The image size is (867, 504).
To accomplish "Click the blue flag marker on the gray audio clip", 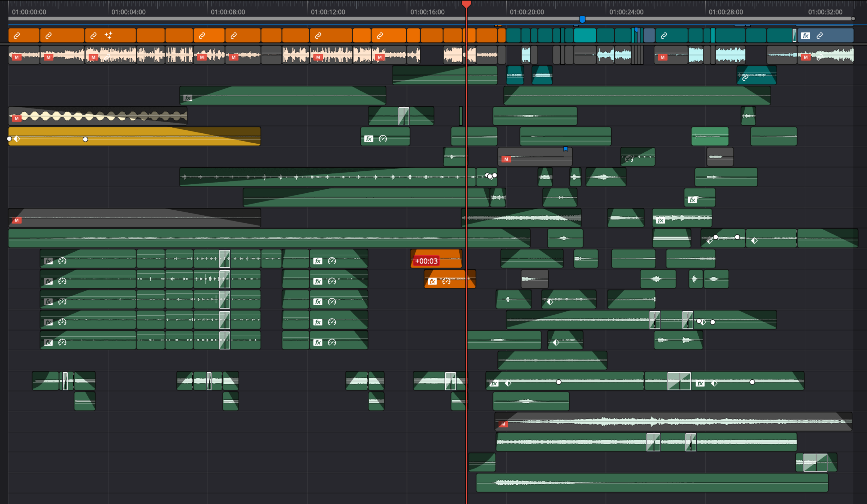I will click(565, 149).
